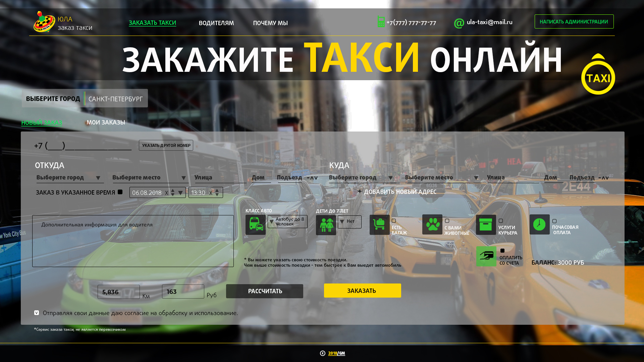Click the Куда Улица field
The image size is (644, 362).
(513, 177)
